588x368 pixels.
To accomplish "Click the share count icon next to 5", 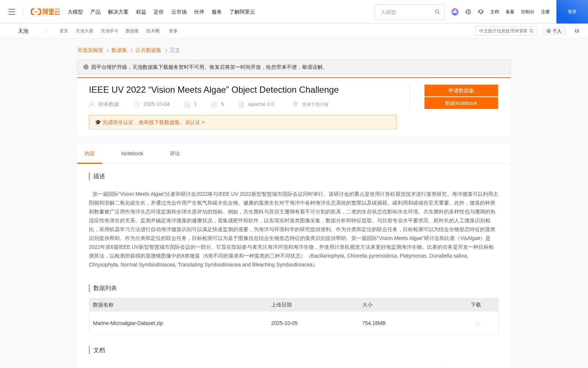I will pos(214,105).
